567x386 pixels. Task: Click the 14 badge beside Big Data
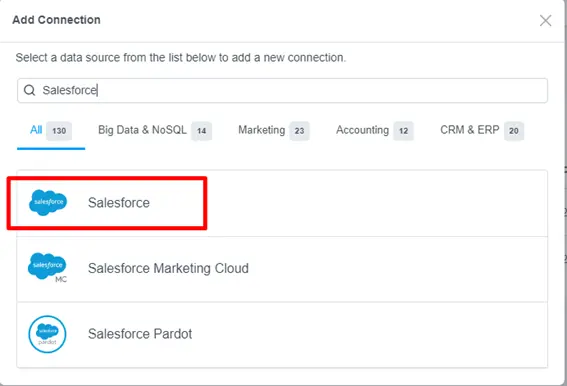click(201, 131)
